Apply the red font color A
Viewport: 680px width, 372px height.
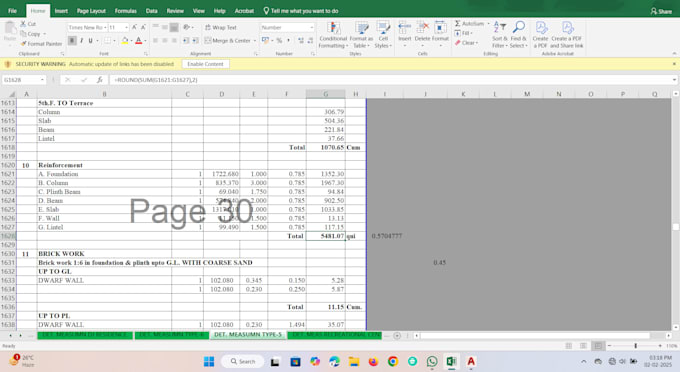click(138, 41)
